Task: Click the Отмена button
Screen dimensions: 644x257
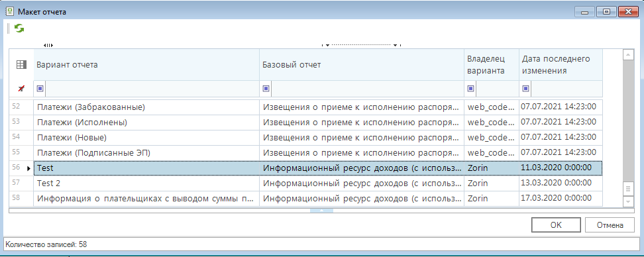Action: tap(610, 225)
